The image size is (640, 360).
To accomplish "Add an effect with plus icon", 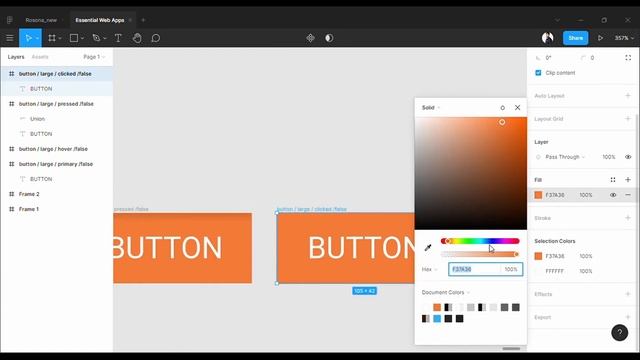I will [628, 294].
